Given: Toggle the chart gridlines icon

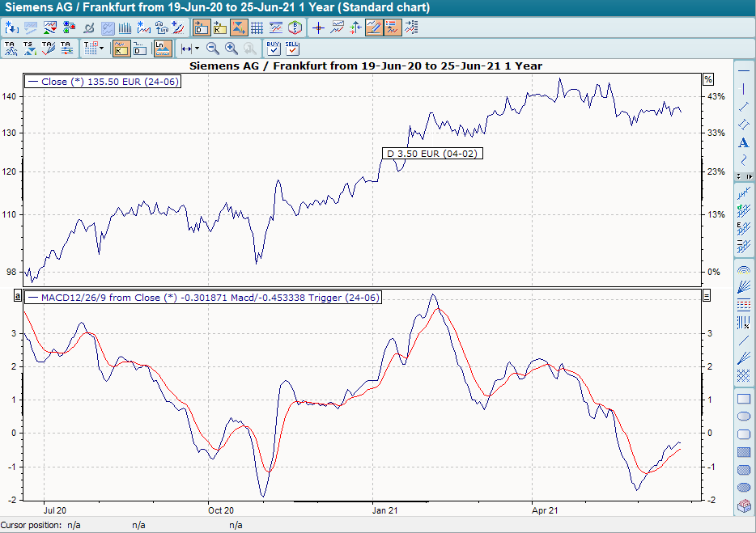Looking at the screenshot, I should (257, 27).
